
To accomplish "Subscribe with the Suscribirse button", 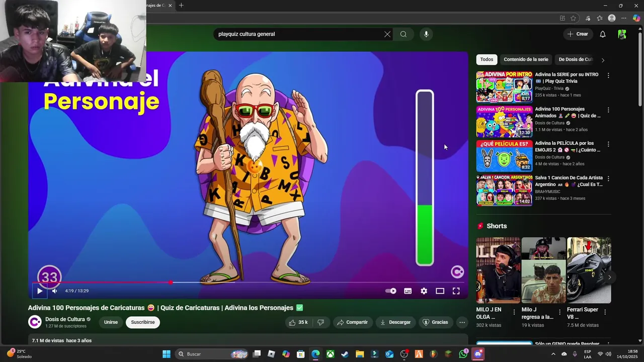I will (x=143, y=322).
